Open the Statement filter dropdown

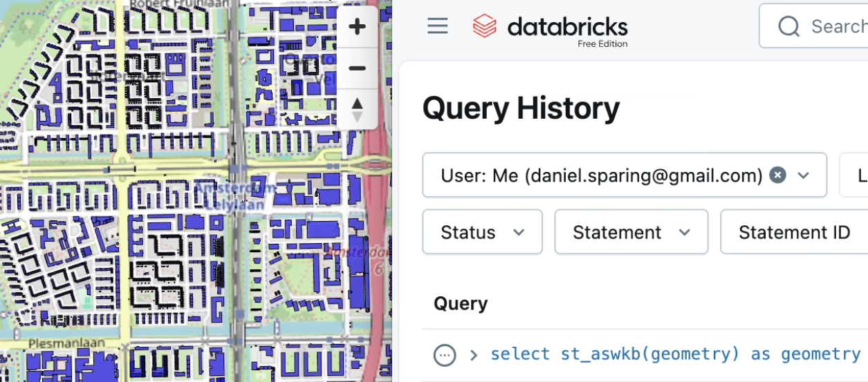coord(631,232)
